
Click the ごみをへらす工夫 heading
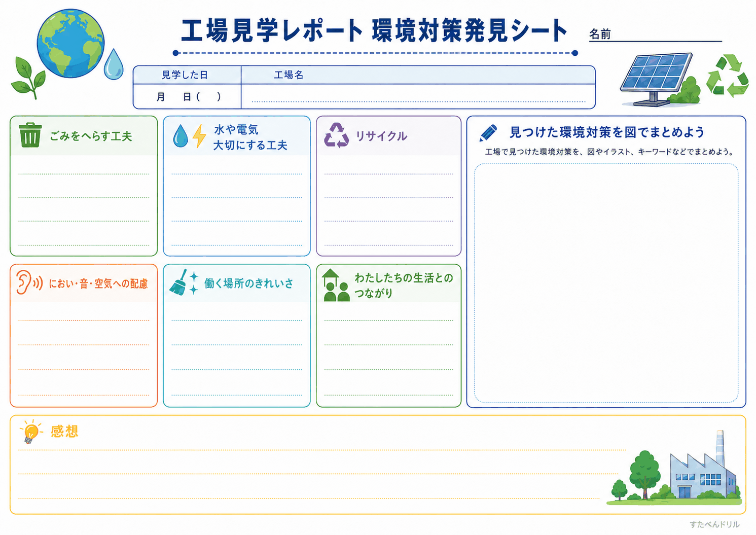pos(91,136)
